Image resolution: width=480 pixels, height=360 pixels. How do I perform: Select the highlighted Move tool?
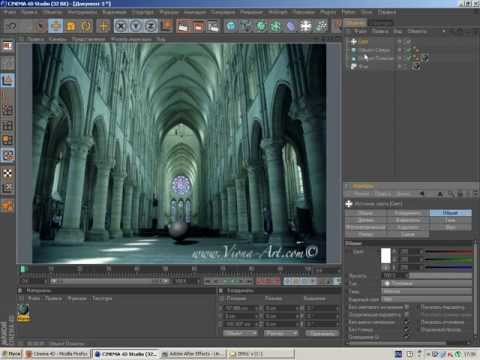[55, 26]
